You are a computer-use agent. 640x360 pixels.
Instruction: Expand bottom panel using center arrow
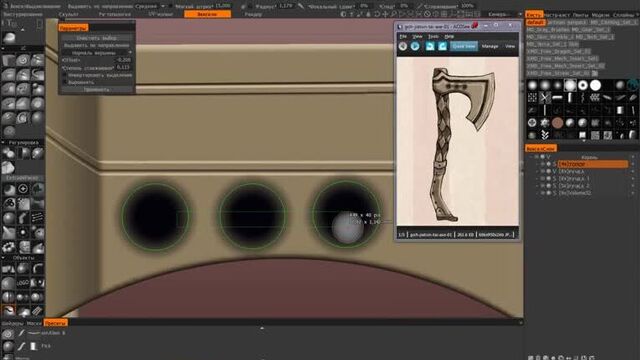(262, 328)
